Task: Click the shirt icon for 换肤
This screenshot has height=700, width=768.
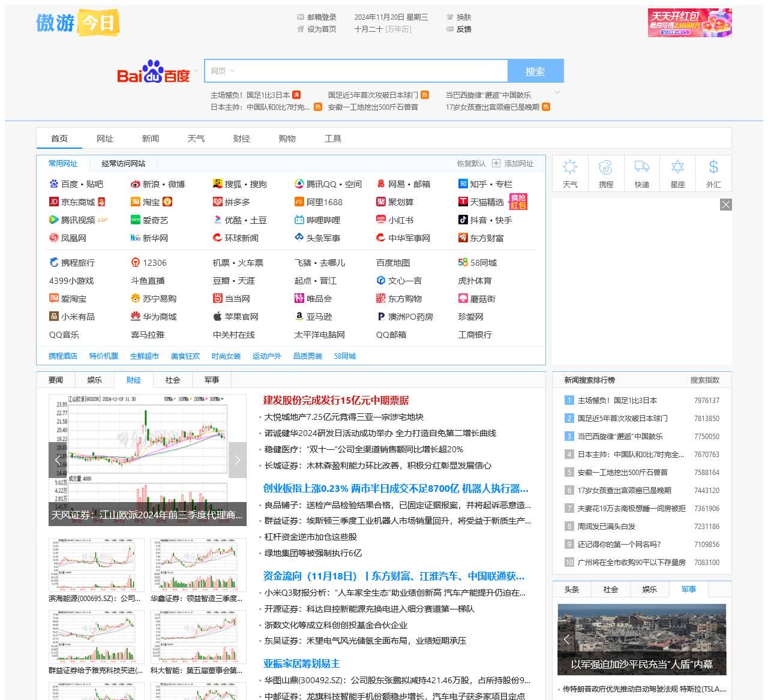Action: click(x=450, y=17)
